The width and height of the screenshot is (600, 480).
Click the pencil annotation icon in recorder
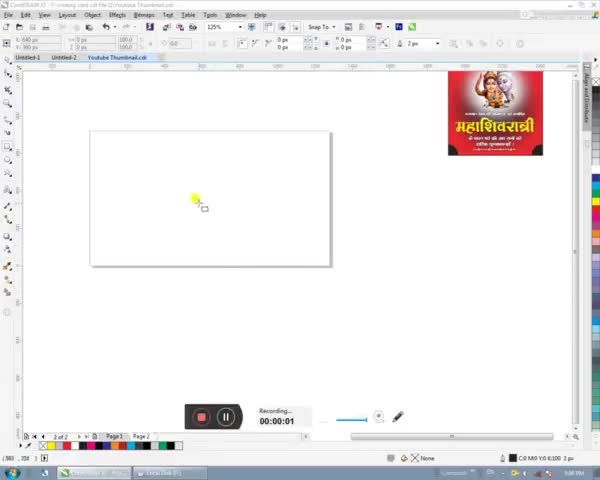click(398, 416)
